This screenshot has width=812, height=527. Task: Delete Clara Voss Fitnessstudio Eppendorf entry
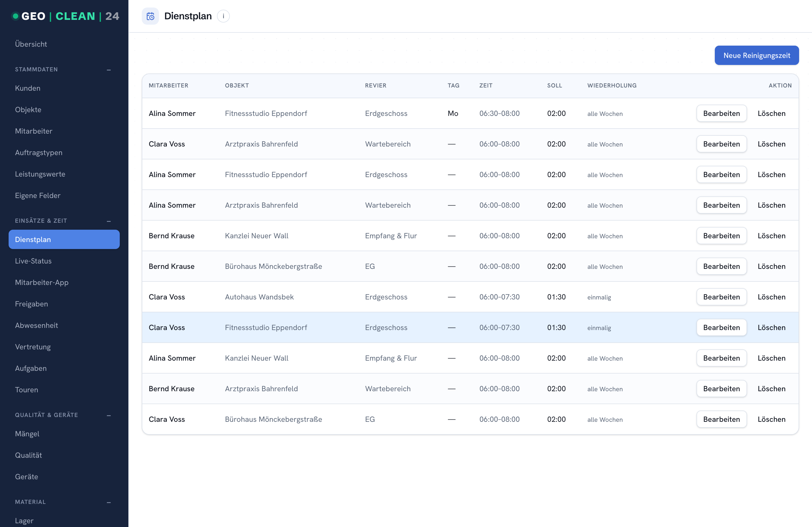(x=771, y=327)
